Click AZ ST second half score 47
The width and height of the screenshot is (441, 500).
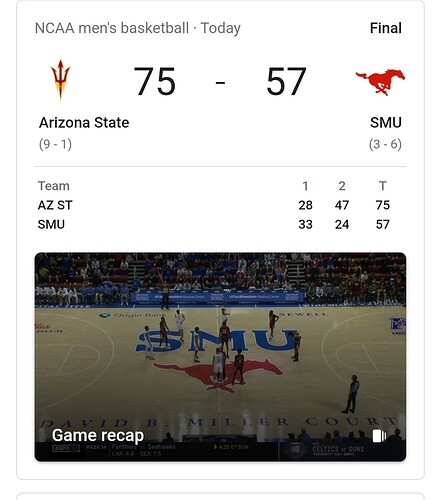(x=342, y=205)
